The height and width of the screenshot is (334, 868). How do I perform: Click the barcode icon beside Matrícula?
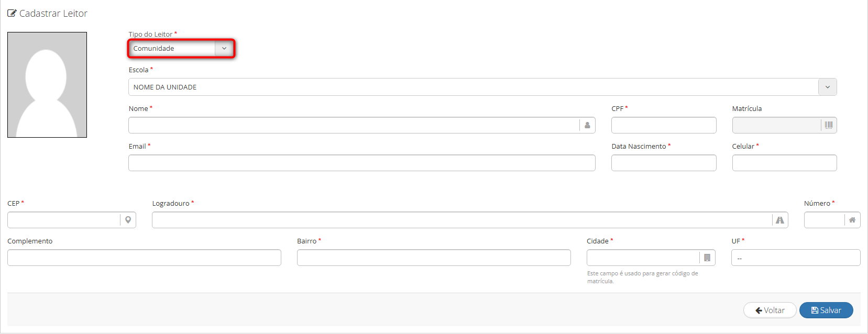(x=829, y=125)
